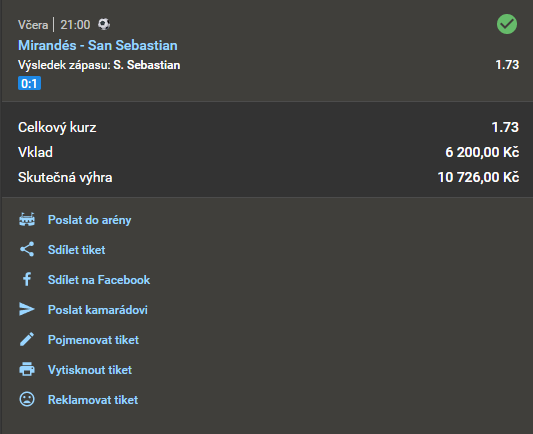Click the paper plane send icon
The height and width of the screenshot is (434, 533).
27,309
